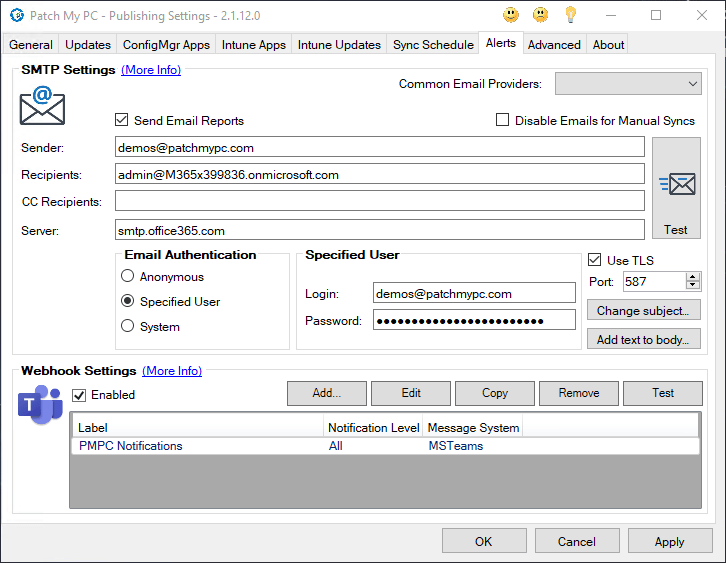Click the CC Recipients field
Screen dimensions: 726x563
pos(380,201)
